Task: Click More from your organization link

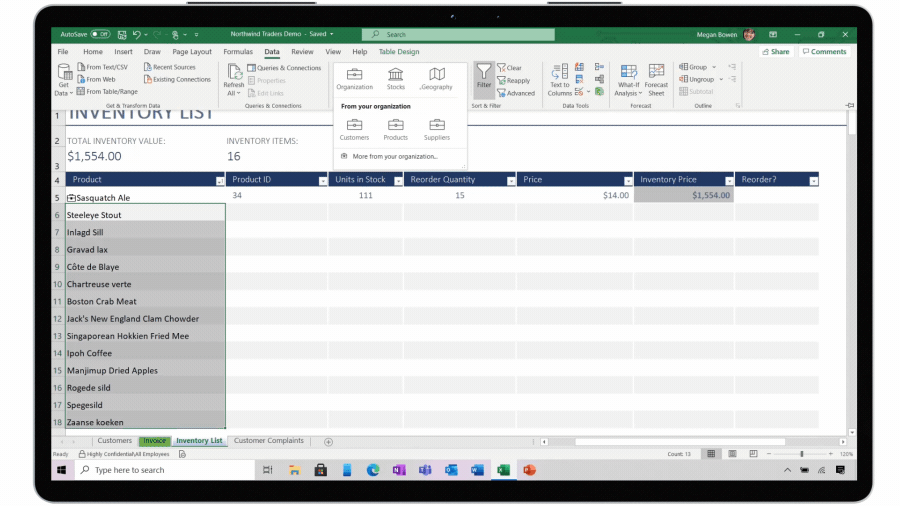Action: (394, 157)
